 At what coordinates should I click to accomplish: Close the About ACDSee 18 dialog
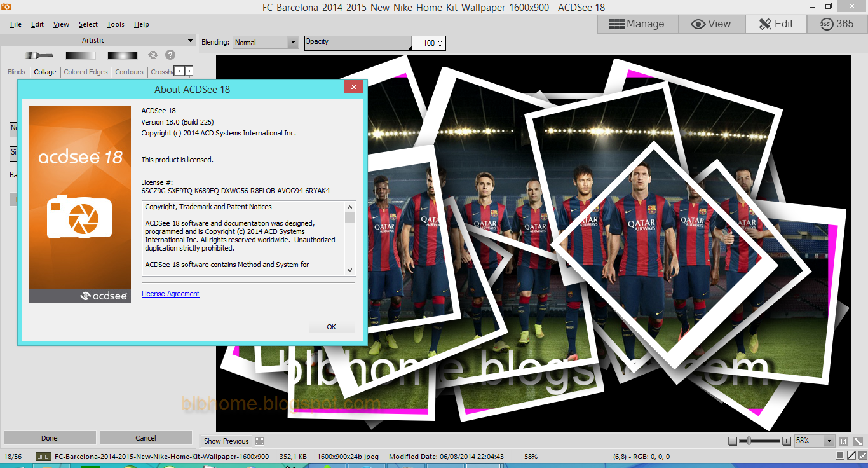(x=353, y=87)
